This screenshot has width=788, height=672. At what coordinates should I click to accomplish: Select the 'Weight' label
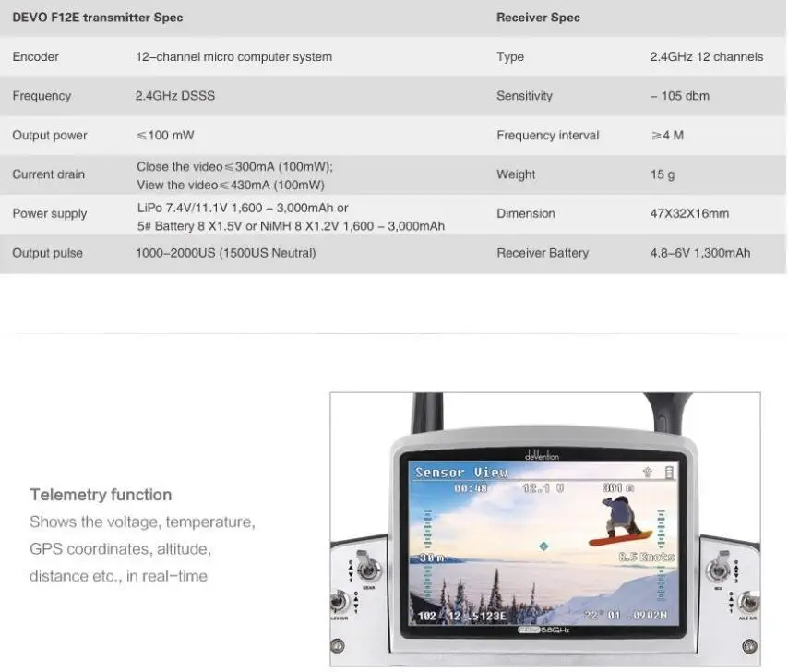[x=516, y=174]
